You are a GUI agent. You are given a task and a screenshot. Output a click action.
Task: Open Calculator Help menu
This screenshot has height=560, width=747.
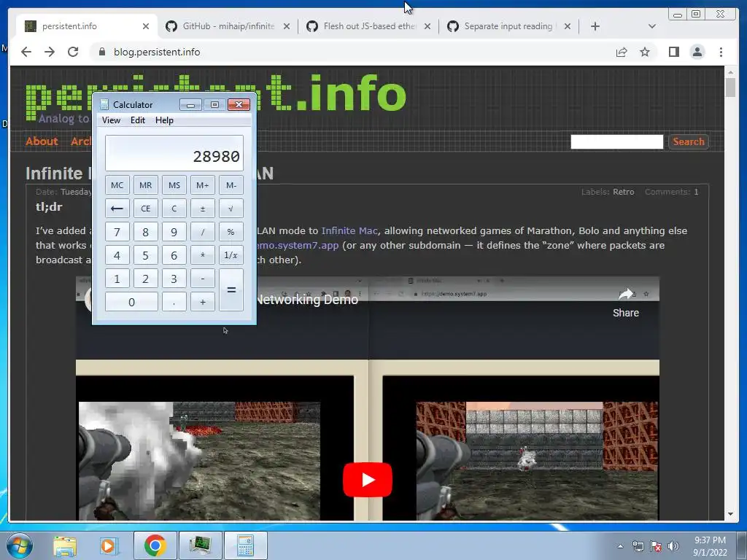pyautogui.click(x=164, y=120)
